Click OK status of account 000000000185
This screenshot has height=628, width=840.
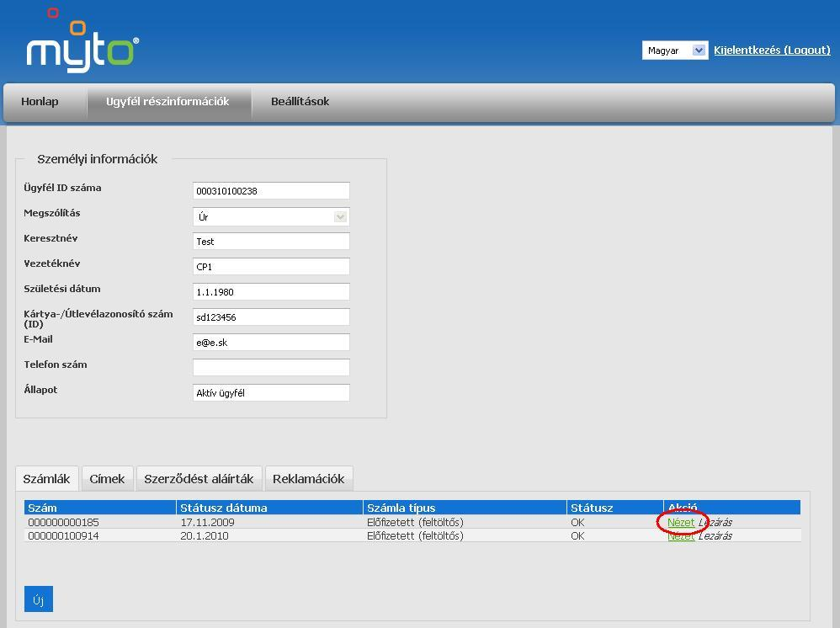pyautogui.click(x=577, y=523)
